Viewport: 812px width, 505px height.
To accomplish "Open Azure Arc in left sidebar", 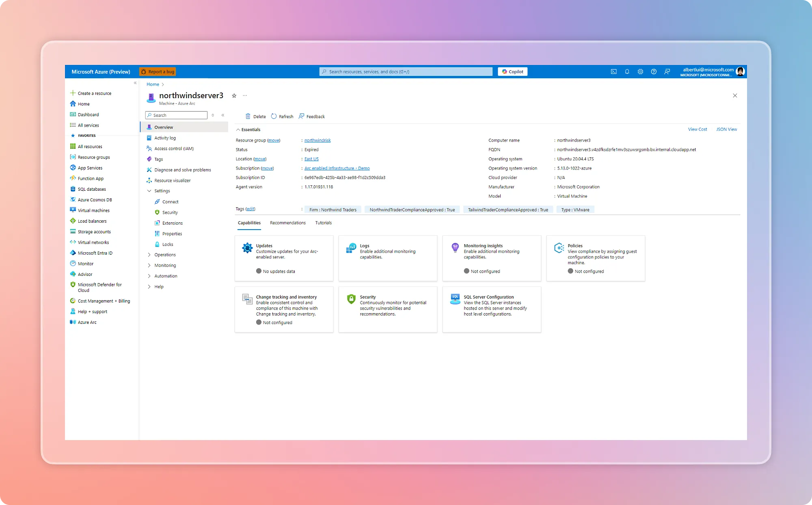I will click(x=87, y=322).
